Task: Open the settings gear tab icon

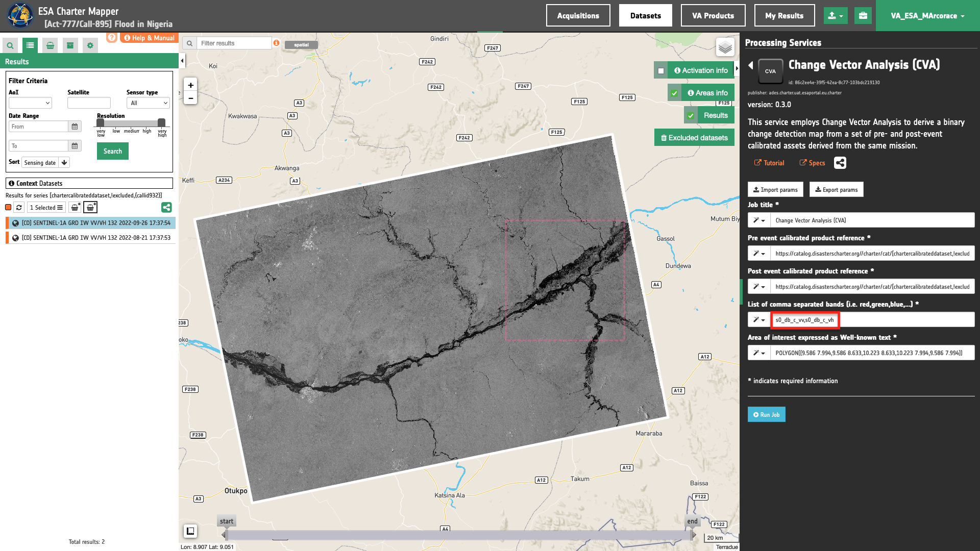Action: pyautogui.click(x=90, y=45)
